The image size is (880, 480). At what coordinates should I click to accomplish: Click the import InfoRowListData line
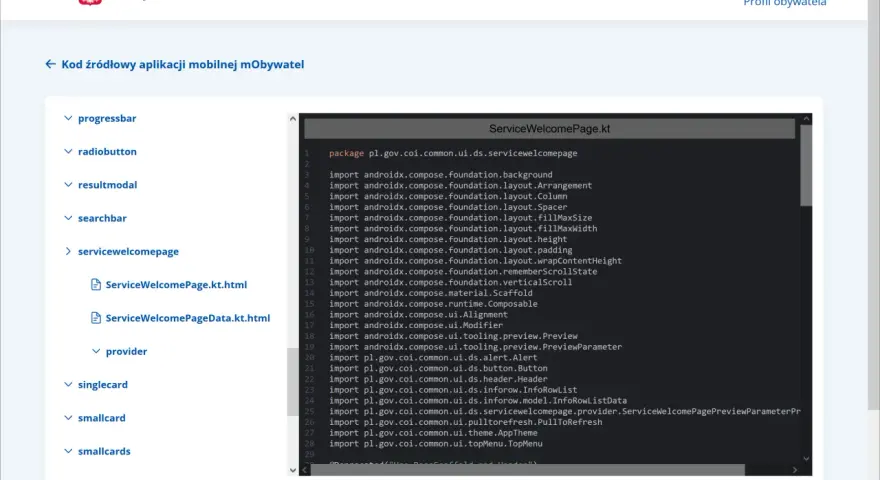(x=478, y=400)
